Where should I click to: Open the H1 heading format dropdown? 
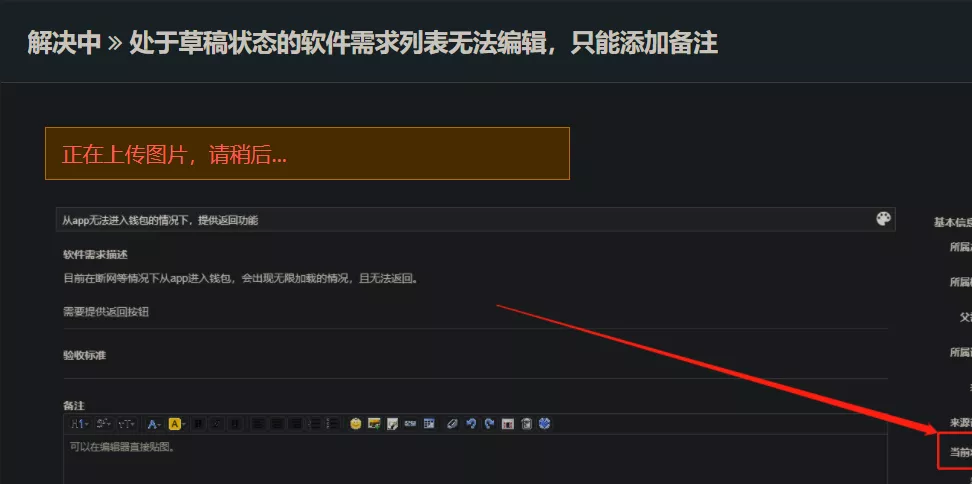(79, 424)
